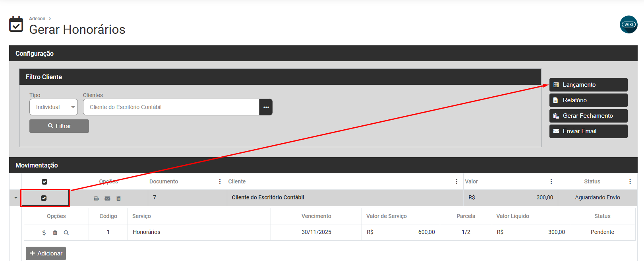644x261 pixels.
Task: Click the magnifier icon for Honorários service
Action: click(x=66, y=233)
